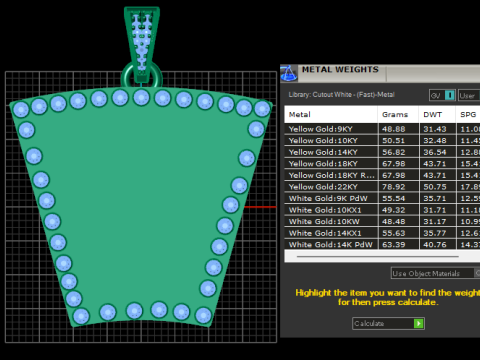Click the METAL WEIGHTS panel tab

point(341,70)
